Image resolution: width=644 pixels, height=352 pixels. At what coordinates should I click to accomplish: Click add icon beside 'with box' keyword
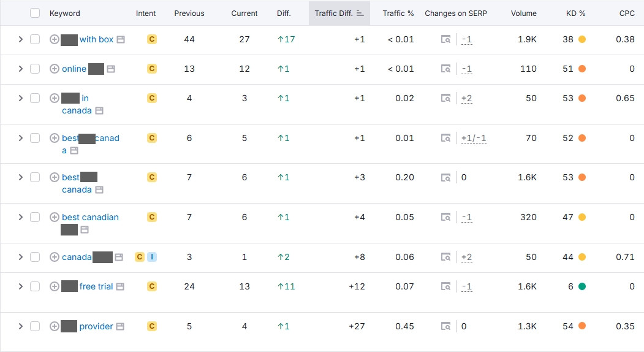pyautogui.click(x=54, y=39)
